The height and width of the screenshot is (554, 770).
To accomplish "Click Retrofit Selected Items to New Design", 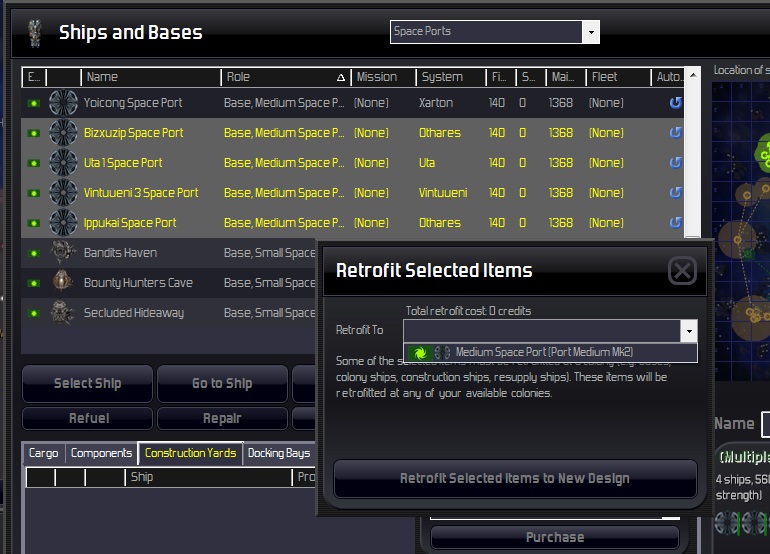I will point(515,478).
